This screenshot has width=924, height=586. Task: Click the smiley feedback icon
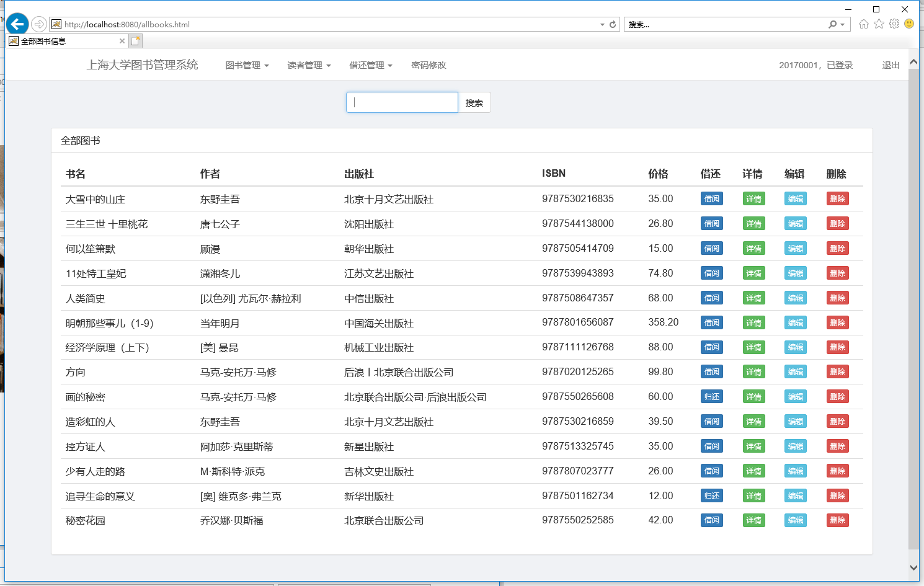point(909,24)
